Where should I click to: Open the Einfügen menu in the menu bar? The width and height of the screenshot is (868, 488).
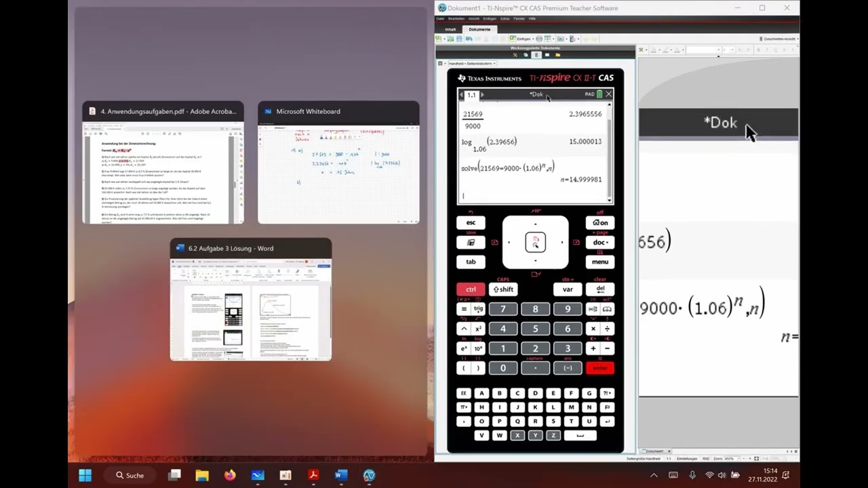pyautogui.click(x=490, y=19)
